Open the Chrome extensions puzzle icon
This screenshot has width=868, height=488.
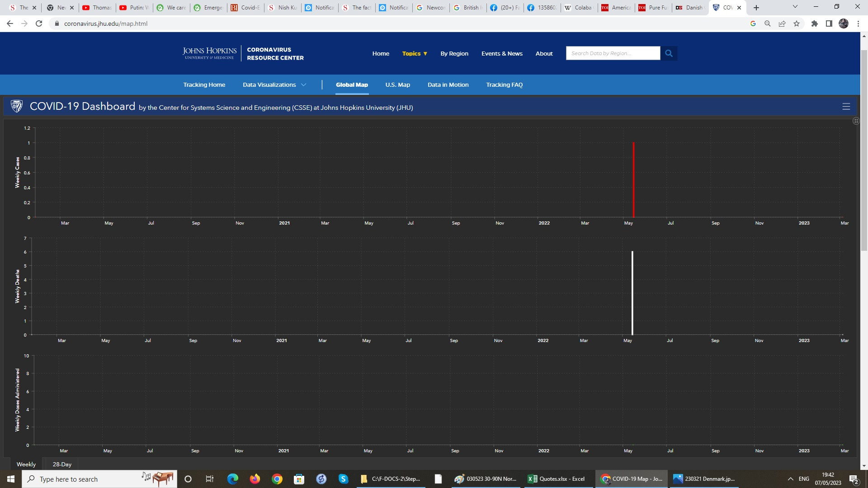[814, 23]
